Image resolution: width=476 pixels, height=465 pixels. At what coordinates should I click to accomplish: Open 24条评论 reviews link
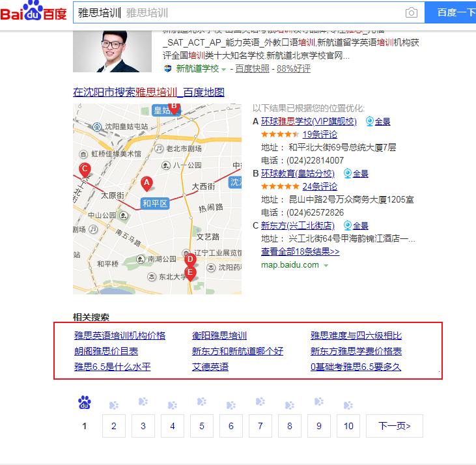(320, 187)
